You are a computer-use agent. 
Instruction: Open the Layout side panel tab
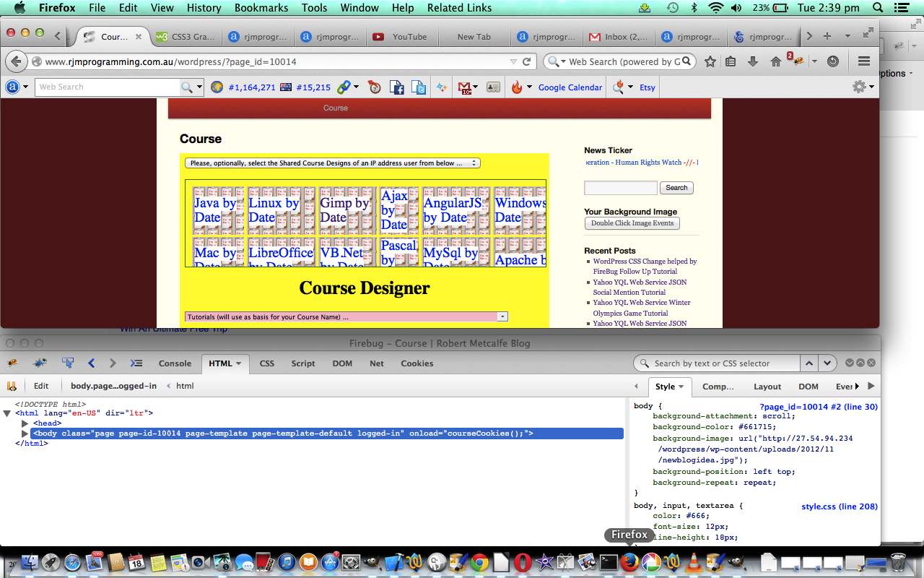767,387
